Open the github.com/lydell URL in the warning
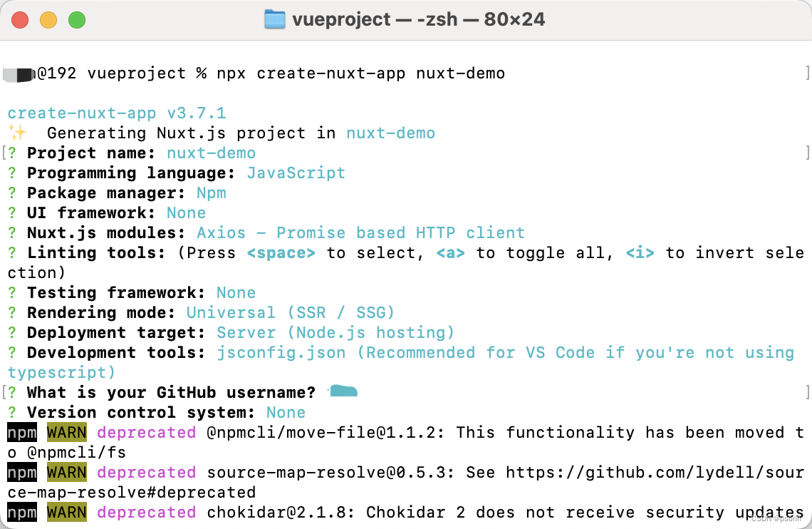Screen dimensions: 812x529 655,473
